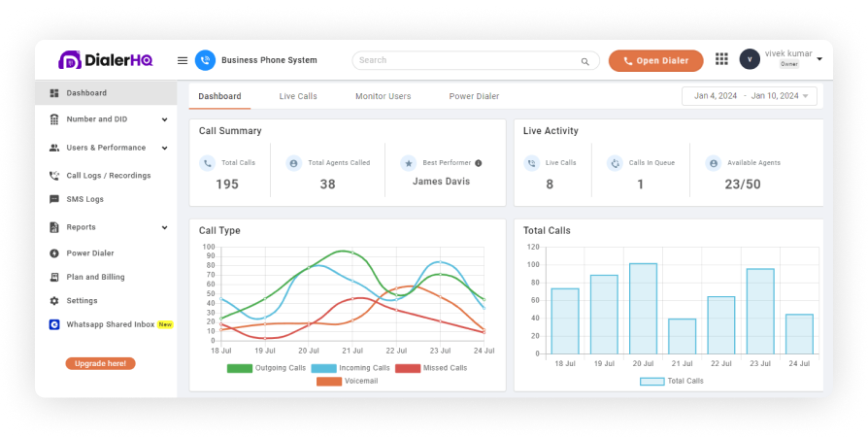Click the search magnifier icon
This screenshot has height=437, width=868.
[x=584, y=61]
